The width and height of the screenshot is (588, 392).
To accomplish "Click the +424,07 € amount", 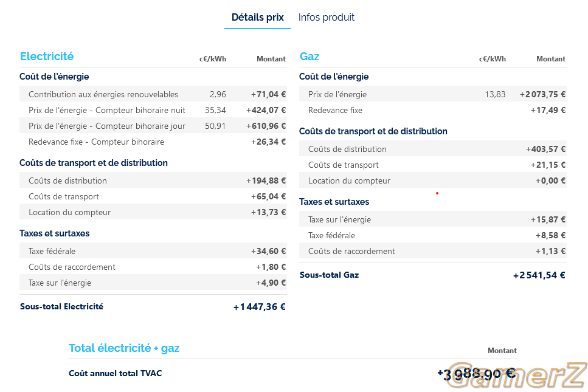I will pos(266,110).
